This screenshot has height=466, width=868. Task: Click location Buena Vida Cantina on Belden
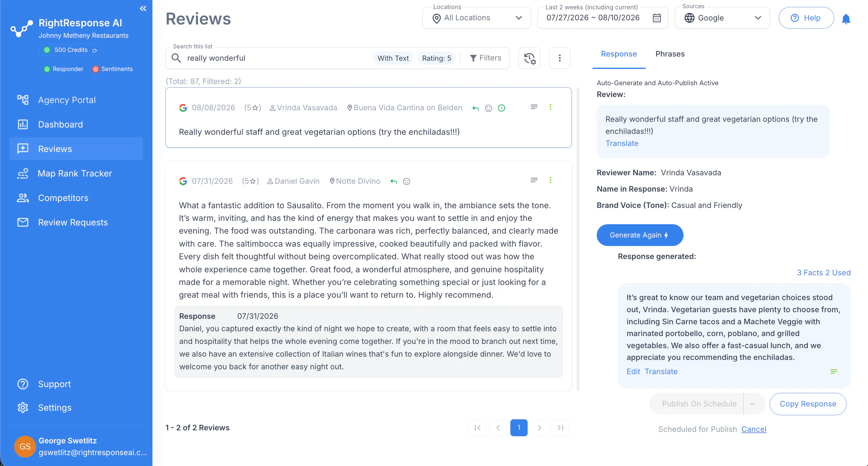pos(408,108)
